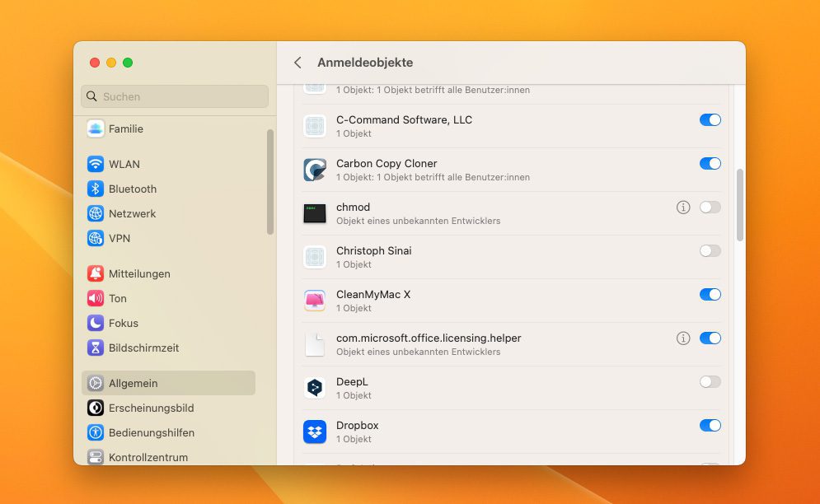Click the Allgemein gear icon
The height and width of the screenshot is (504, 820).
[x=95, y=383]
